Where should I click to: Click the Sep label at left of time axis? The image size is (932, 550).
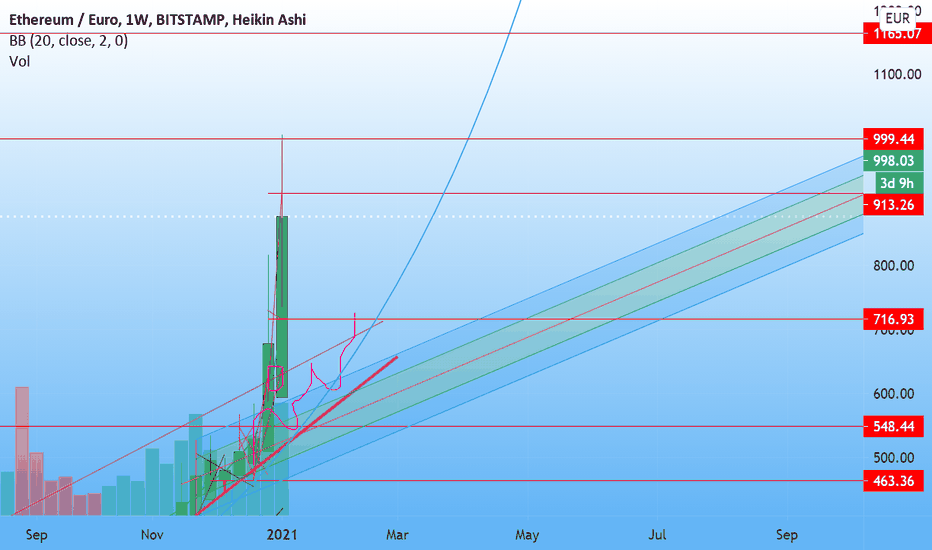tap(36, 535)
